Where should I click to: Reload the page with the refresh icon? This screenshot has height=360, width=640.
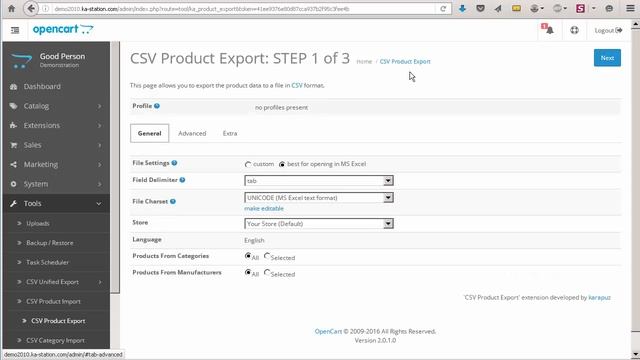click(x=443, y=8)
